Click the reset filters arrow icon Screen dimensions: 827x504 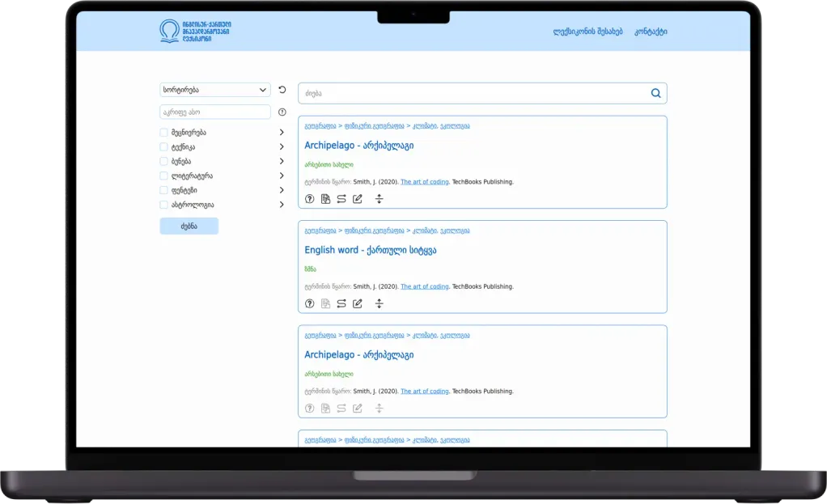[x=282, y=90]
